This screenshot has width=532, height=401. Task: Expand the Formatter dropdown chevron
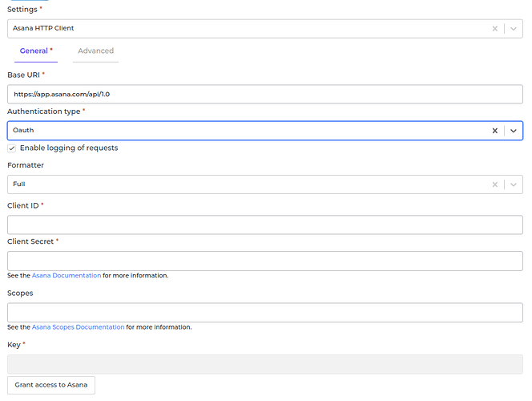(514, 184)
